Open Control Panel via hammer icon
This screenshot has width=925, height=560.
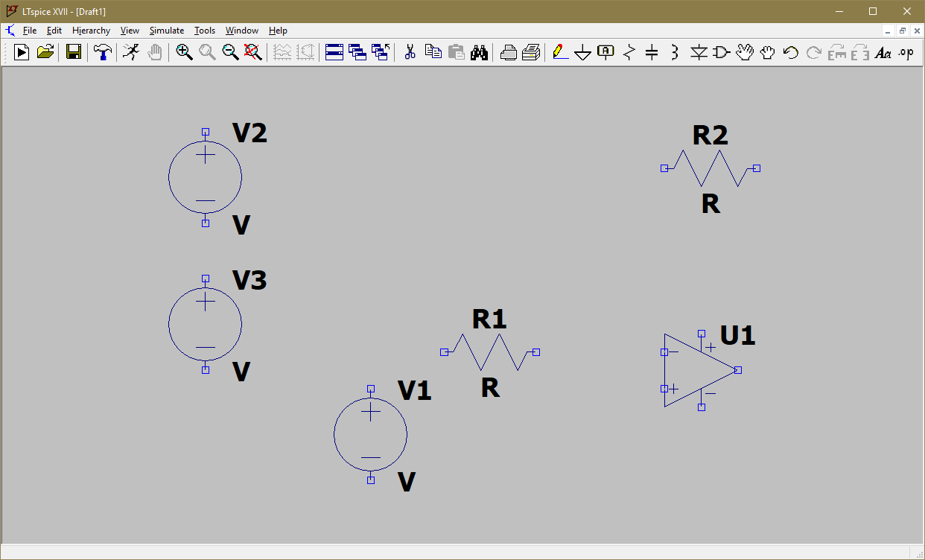click(103, 52)
